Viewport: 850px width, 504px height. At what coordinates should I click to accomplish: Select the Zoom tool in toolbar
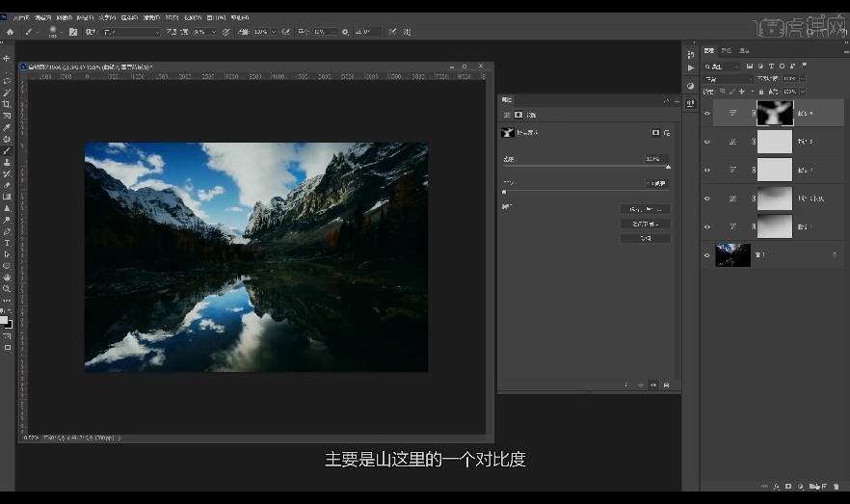pos(7,289)
